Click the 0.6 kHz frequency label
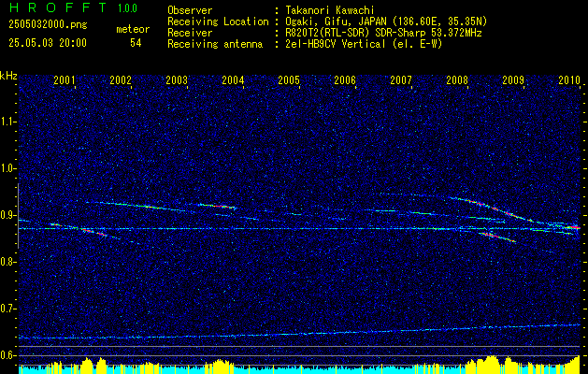This screenshot has width=588, height=374. pos(7,355)
